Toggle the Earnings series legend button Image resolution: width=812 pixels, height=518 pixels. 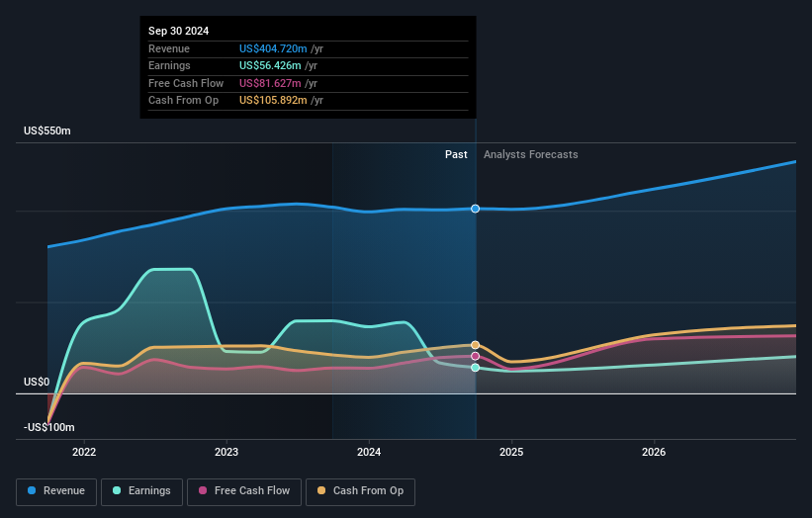coord(141,491)
